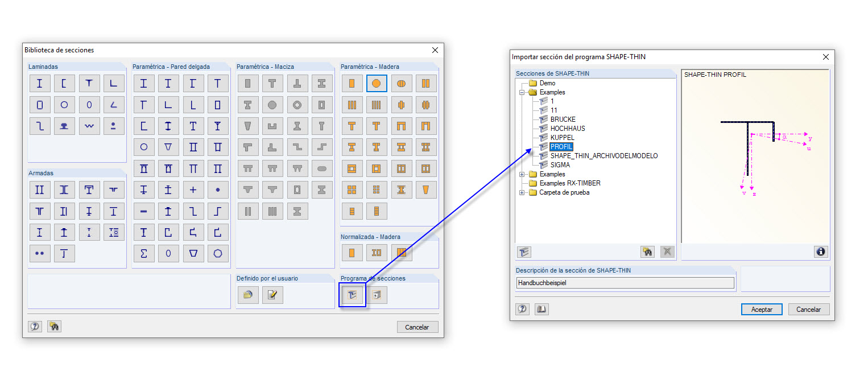The image size is (868, 379).
Task: Select the Sigma section in Pared delgada
Action: pyautogui.click(x=143, y=253)
